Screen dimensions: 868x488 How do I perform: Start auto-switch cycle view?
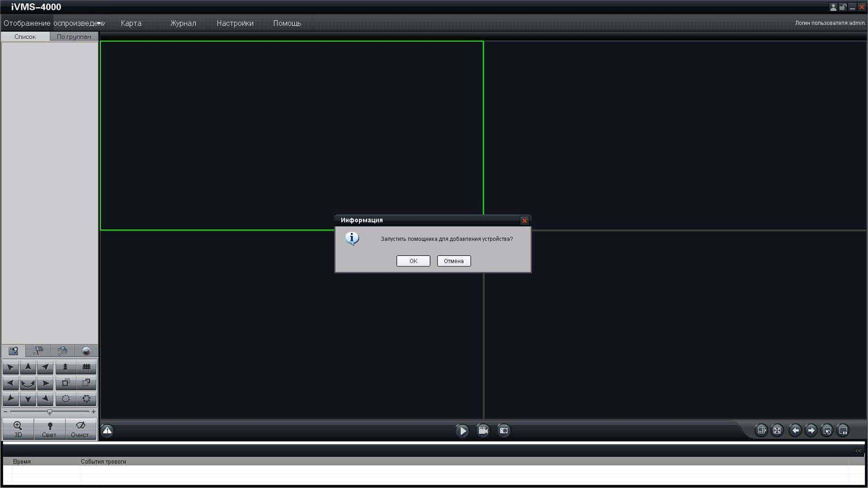[x=827, y=431]
